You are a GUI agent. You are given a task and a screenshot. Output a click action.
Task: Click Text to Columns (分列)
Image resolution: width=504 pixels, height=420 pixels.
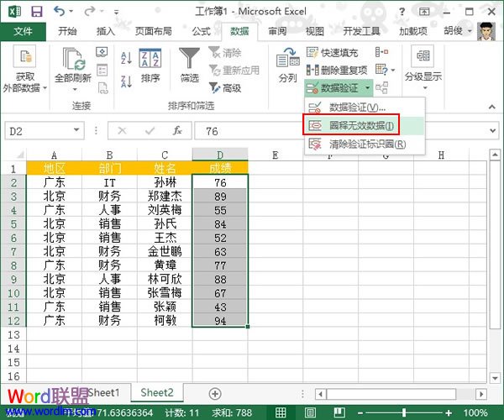[287, 66]
